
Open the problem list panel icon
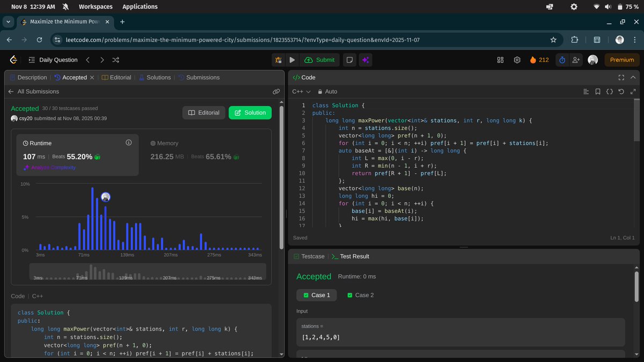click(32, 60)
